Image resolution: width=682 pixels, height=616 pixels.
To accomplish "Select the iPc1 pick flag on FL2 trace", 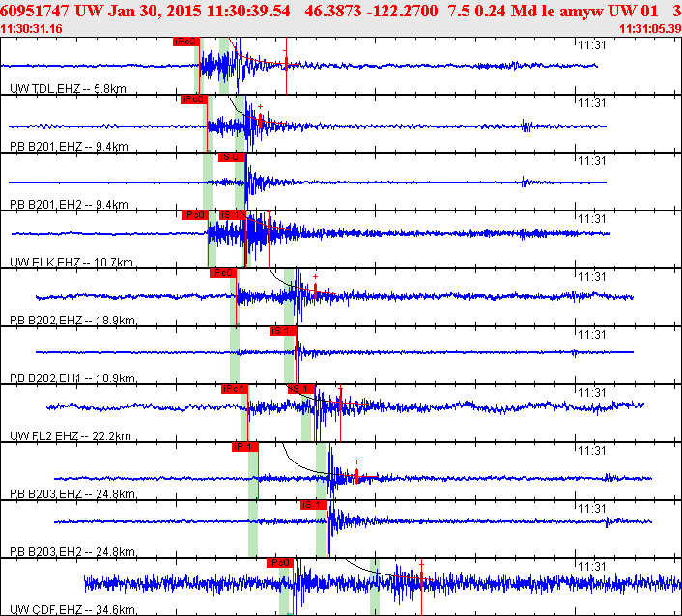I will [x=235, y=389].
